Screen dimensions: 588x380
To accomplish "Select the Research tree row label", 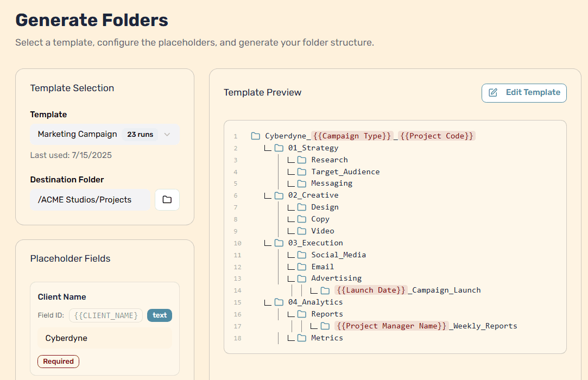I will 329,160.
